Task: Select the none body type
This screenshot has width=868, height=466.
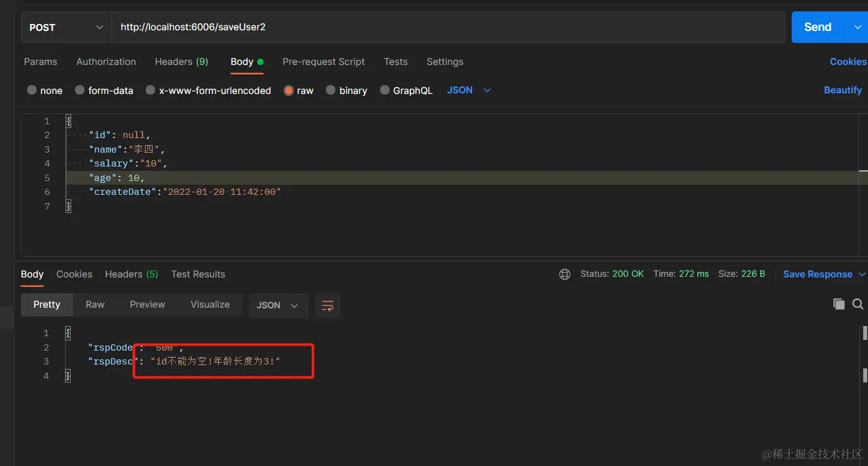Action: point(45,90)
